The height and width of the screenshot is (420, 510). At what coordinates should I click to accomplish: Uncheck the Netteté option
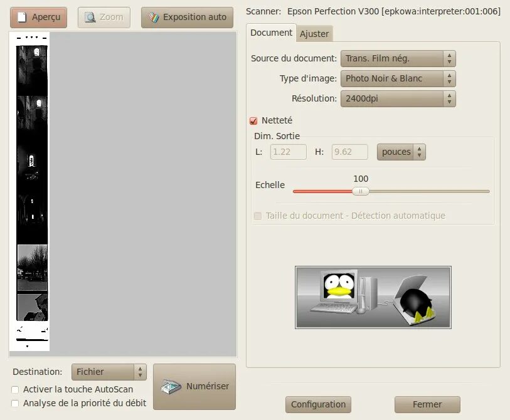click(254, 120)
